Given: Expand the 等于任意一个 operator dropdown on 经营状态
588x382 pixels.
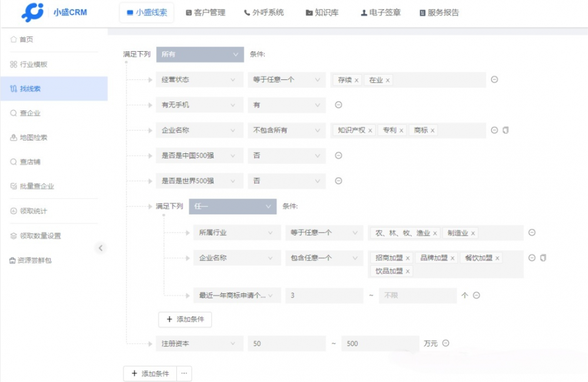Looking at the screenshot, I should [x=286, y=79].
